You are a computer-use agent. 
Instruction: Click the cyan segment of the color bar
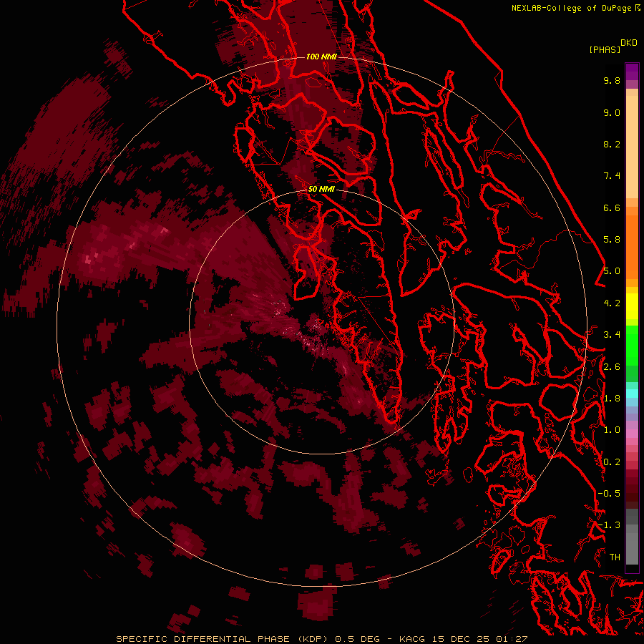(632, 394)
